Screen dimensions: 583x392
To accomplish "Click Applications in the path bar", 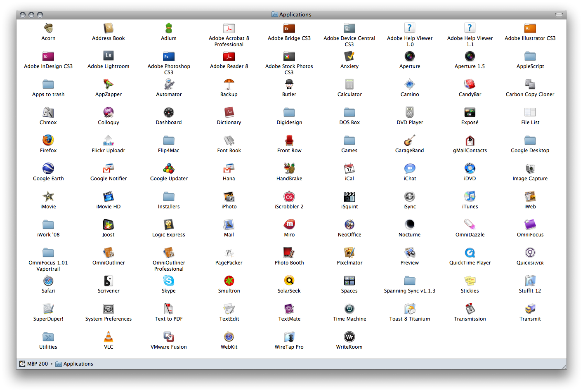I will point(74,364).
